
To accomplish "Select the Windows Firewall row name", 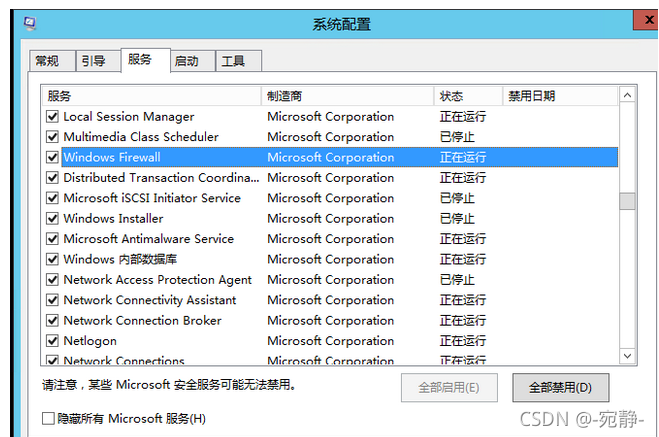I will [112, 157].
